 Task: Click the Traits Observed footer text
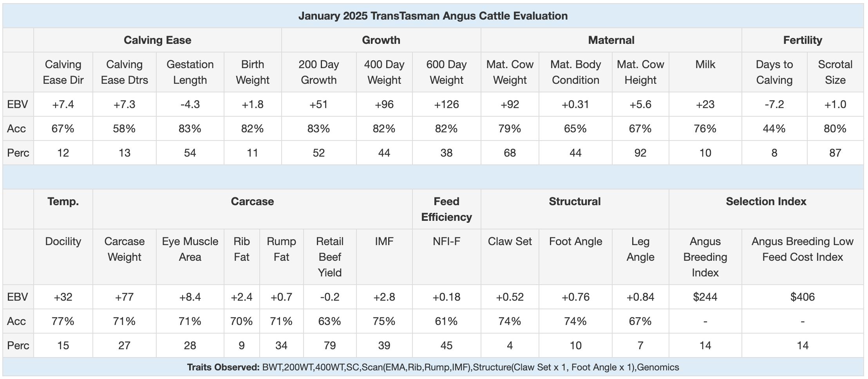pos(433,367)
